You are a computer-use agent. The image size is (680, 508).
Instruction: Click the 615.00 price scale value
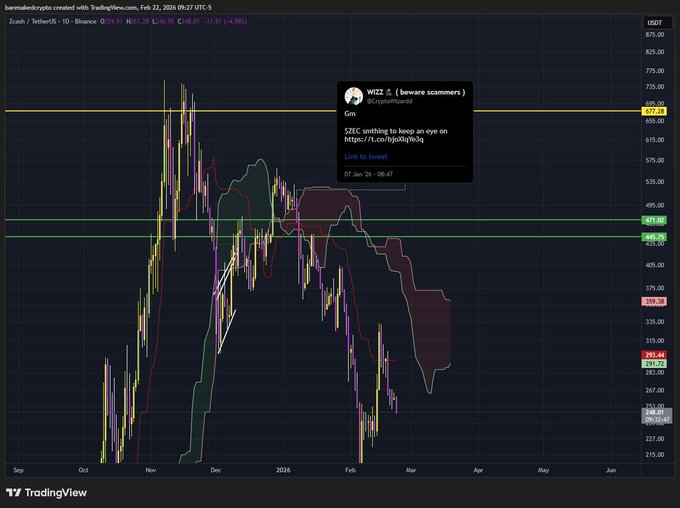click(654, 140)
